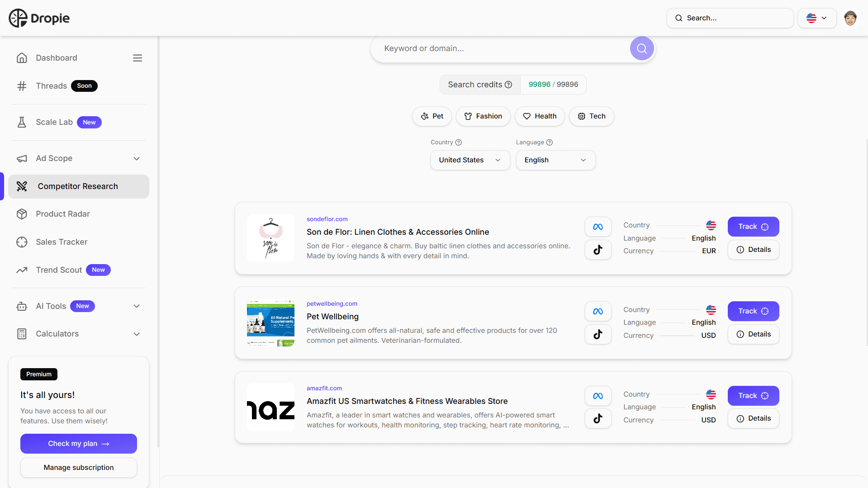Click the Search credits help icon
The width and height of the screenshot is (868, 488).
pyautogui.click(x=508, y=85)
